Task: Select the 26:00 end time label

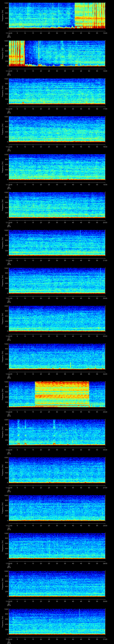Action: click(x=105, y=450)
